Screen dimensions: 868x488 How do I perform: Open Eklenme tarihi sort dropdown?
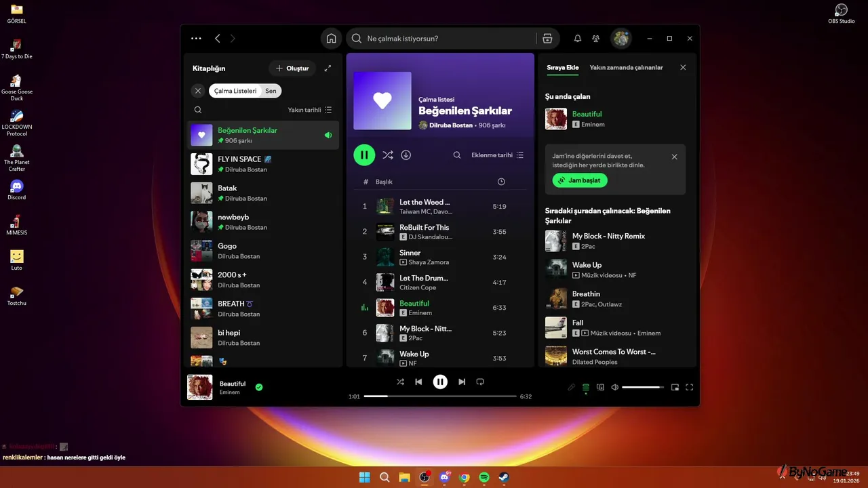click(x=498, y=155)
